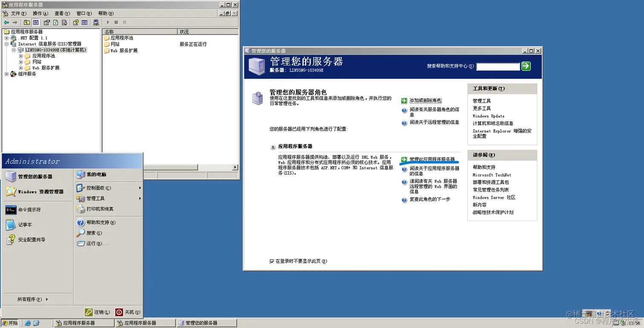Image resolution: width=644 pixels, height=328 pixels.
Task: Switch to 管理您的服务器 taskbar button
Action: pyautogui.click(x=206, y=323)
